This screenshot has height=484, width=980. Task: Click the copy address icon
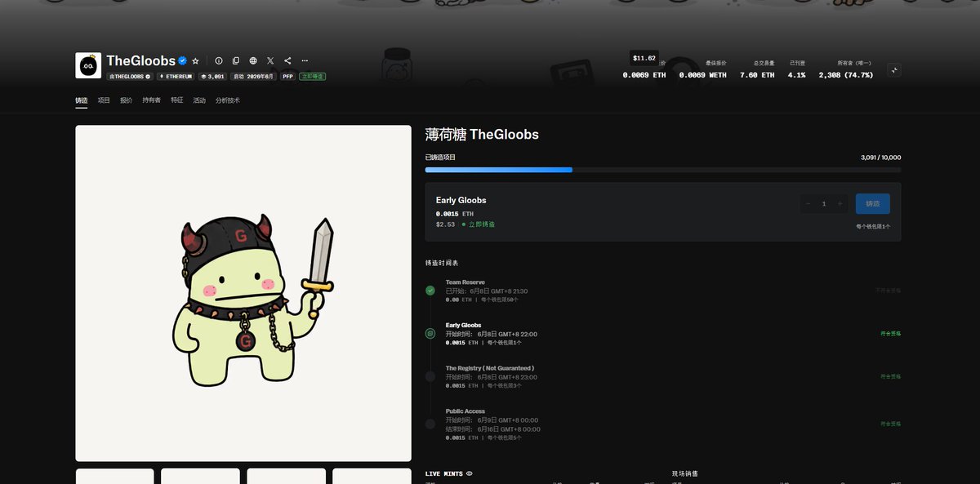point(236,60)
